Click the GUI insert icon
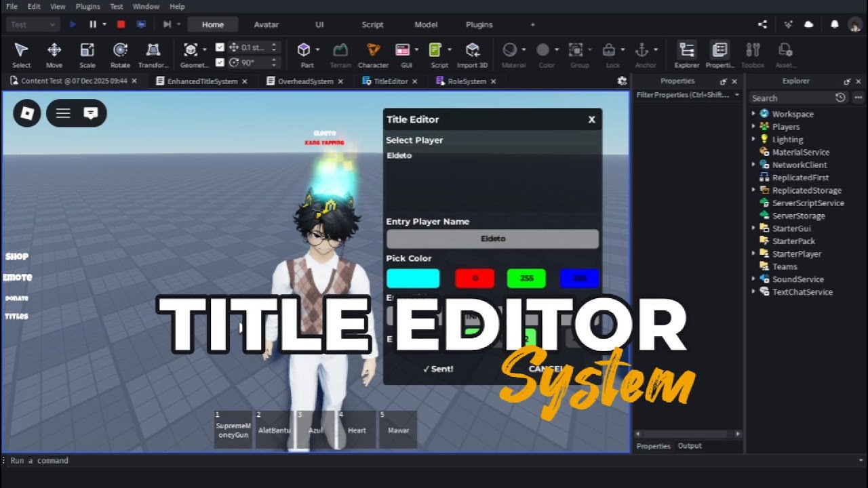 coord(403,50)
